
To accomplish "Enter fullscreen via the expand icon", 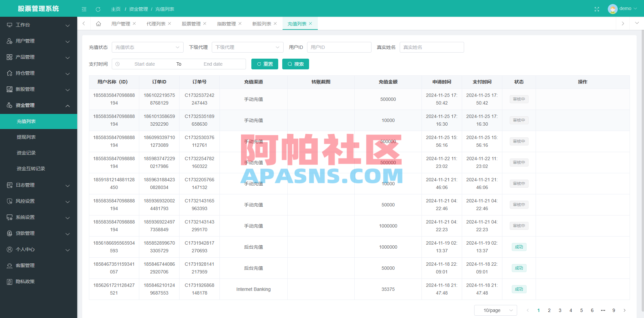I will (597, 9).
